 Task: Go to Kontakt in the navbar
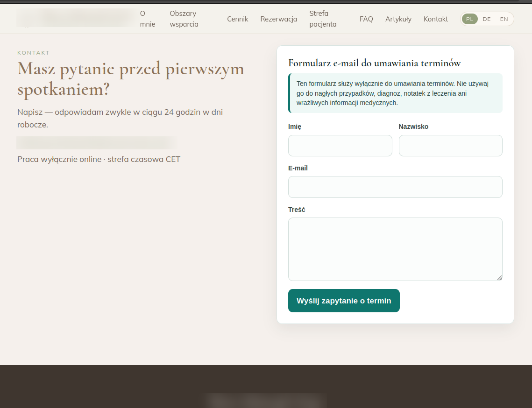tap(436, 19)
